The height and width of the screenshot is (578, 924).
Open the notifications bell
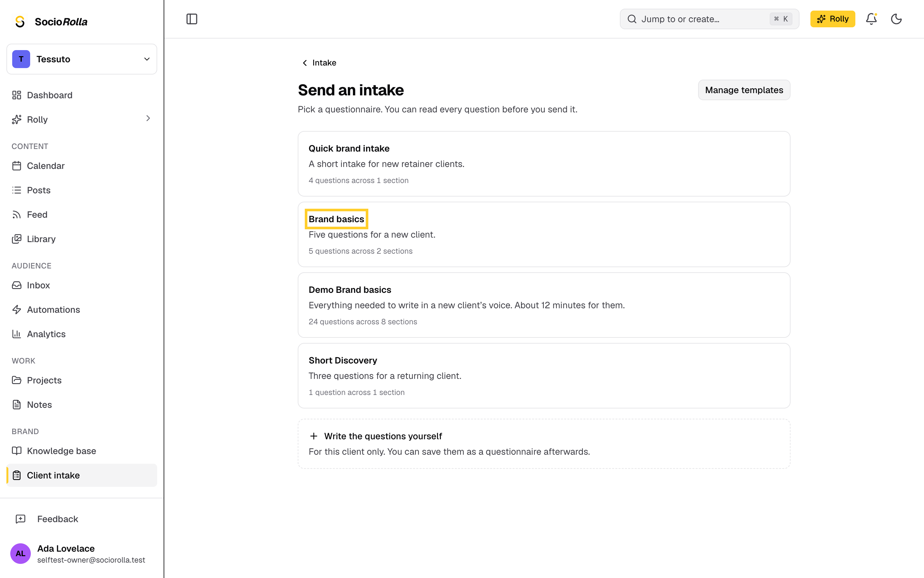click(x=871, y=19)
